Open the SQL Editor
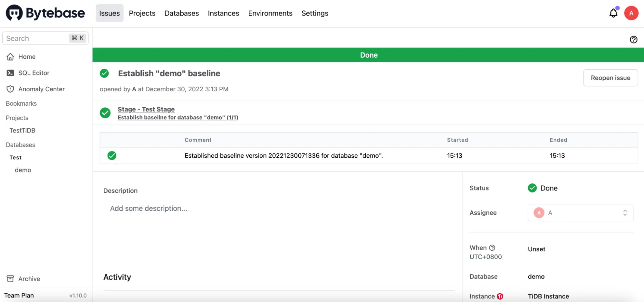644x302 pixels. tap(34, 73)
